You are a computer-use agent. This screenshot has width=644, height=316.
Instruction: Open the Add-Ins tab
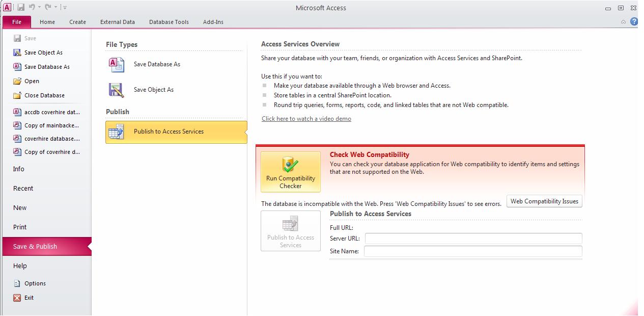point(213,22)
